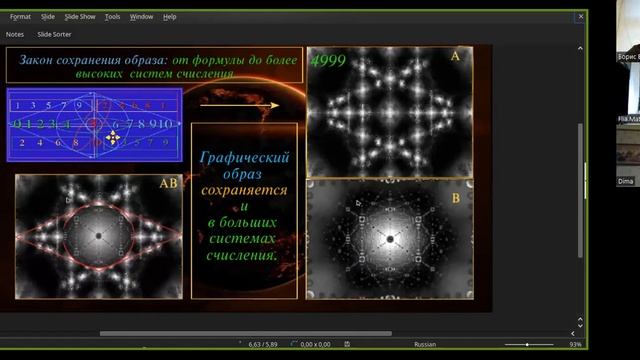Click the horizontal scrollbar thumb

pyautogui.click(x=246, y=333)
